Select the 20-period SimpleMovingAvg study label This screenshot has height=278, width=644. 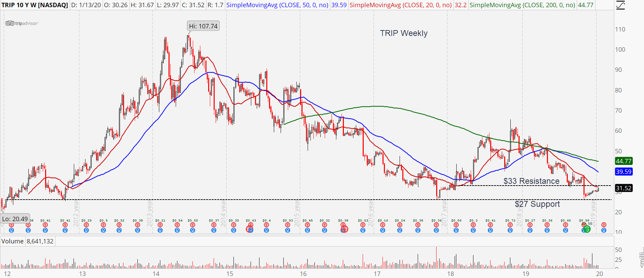pos(401,5)
